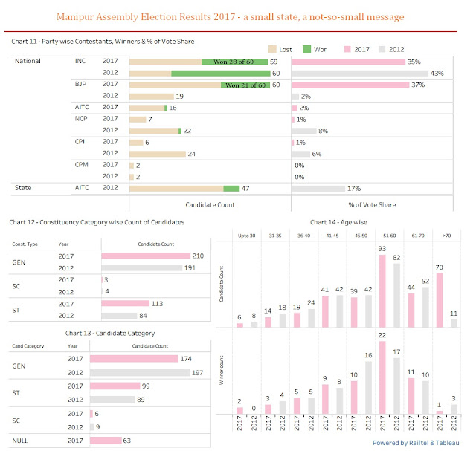This screenshot has height=451, width=476.
Task: Select the 51-60 winner bar labeled 22
Action: coord(382,377)
